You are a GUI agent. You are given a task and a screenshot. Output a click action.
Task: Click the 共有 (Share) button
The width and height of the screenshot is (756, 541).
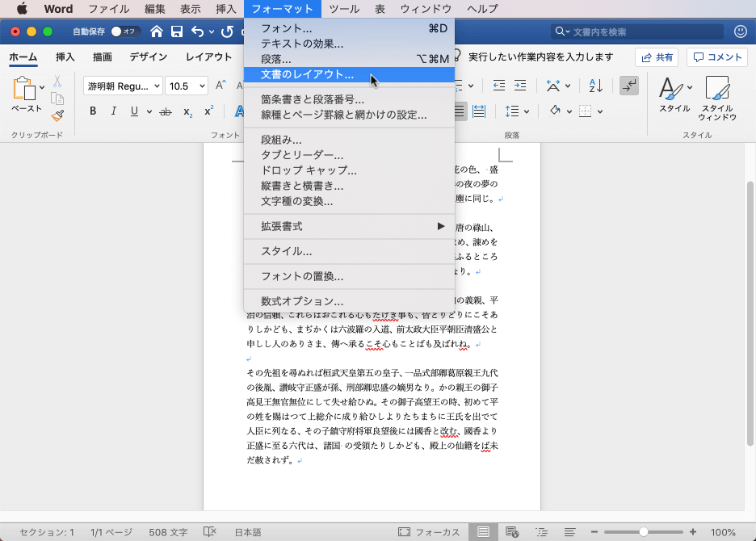[656, 57]
